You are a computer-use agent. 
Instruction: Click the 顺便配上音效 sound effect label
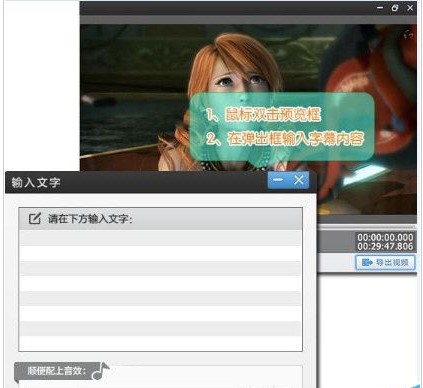click(57, 371)
